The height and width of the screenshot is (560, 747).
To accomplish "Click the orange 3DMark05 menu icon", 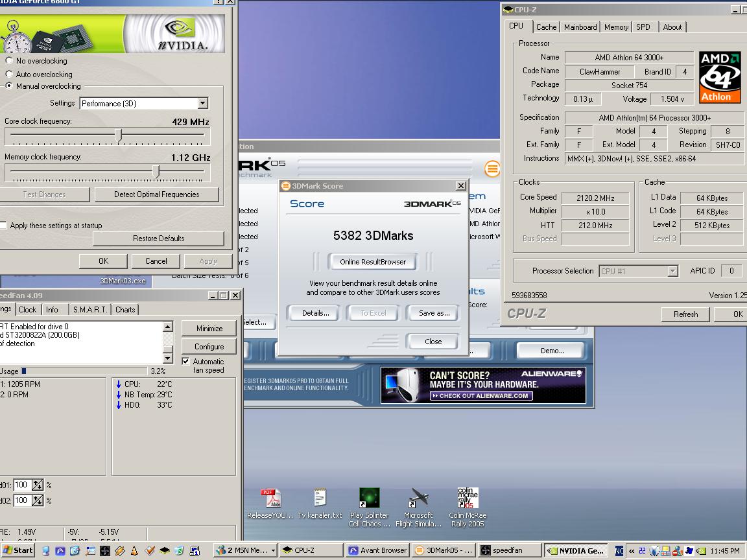I will point(492,168).
